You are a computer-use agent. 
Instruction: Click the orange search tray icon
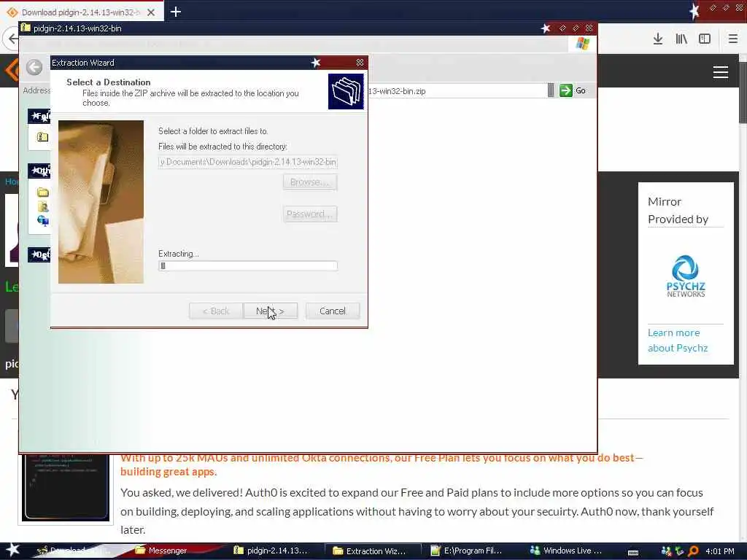click(x=694, y=551)
